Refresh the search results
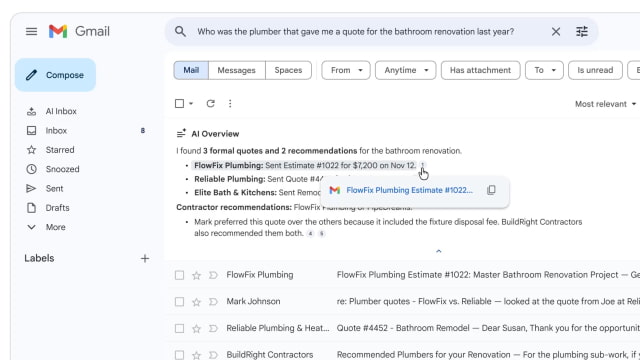 pyautogui.click(x=210, y=104)
